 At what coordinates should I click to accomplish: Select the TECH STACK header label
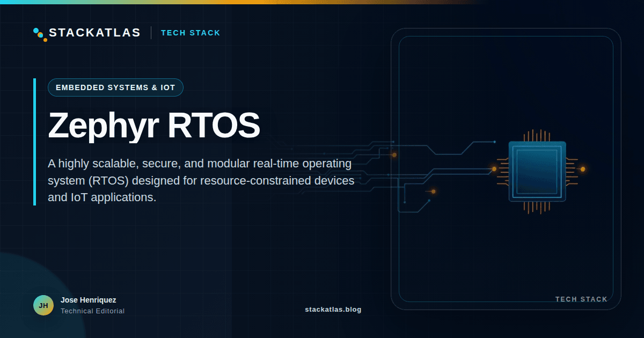[191, 33]
